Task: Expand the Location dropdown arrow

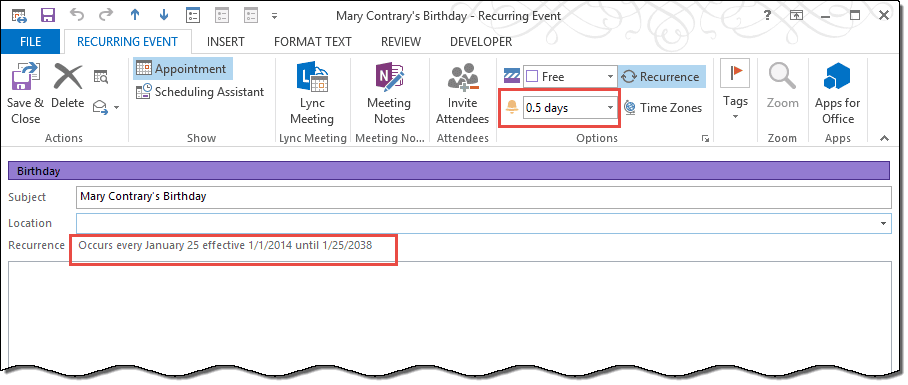Action: point(883,223)
